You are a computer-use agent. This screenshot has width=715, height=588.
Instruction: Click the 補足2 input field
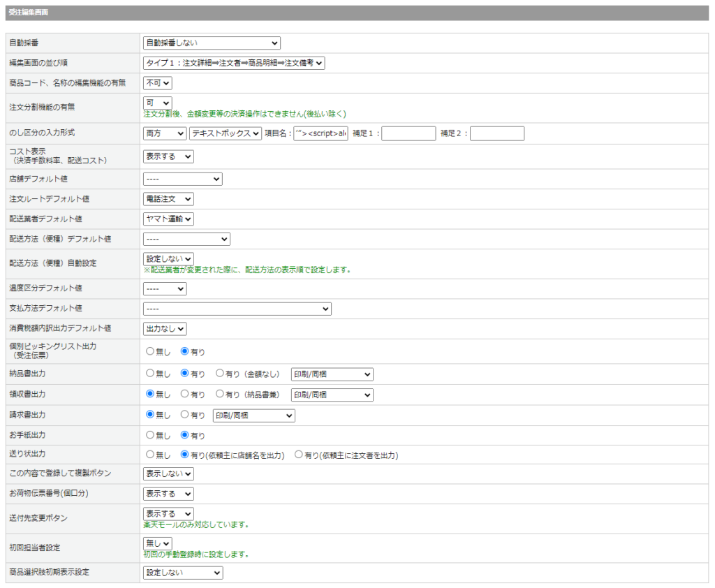click(496, 133)
